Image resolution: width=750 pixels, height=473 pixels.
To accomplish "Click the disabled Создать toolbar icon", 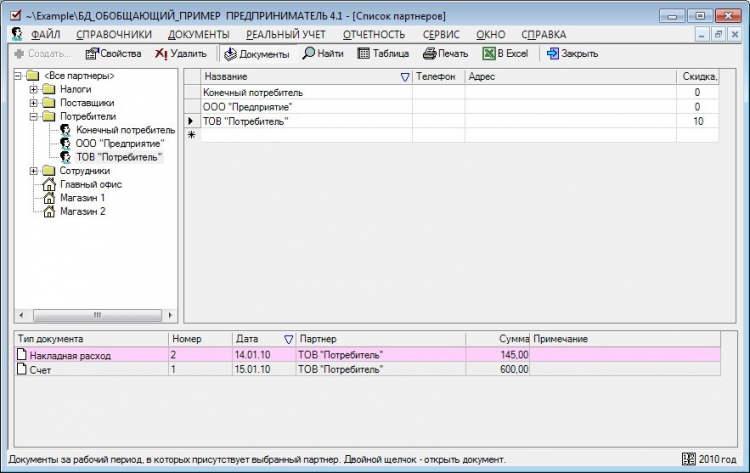I will [20, 54].
